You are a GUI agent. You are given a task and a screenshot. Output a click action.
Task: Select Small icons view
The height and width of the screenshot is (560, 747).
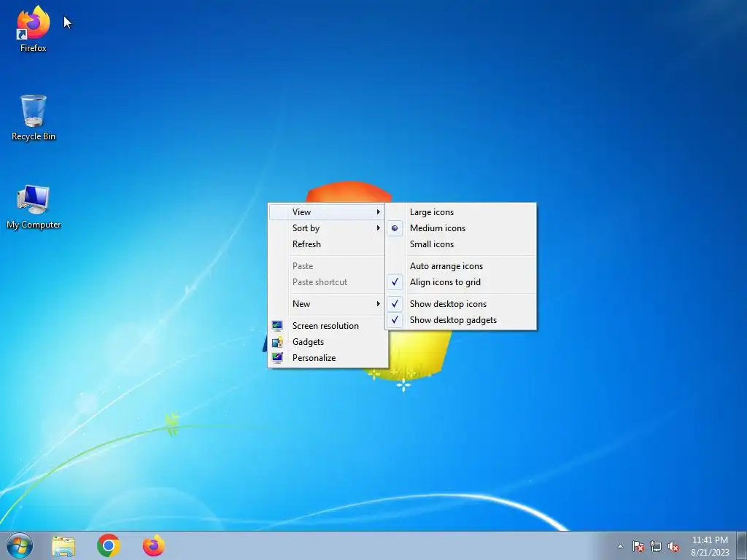(461, 244)
